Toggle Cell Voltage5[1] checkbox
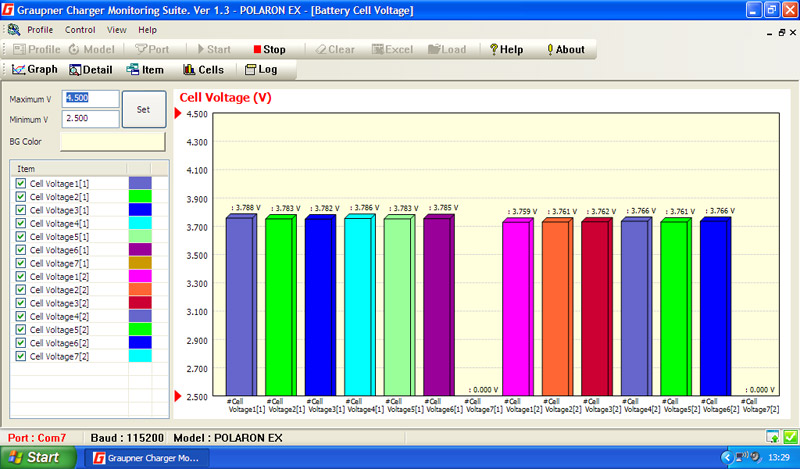 tap(20, 236)
